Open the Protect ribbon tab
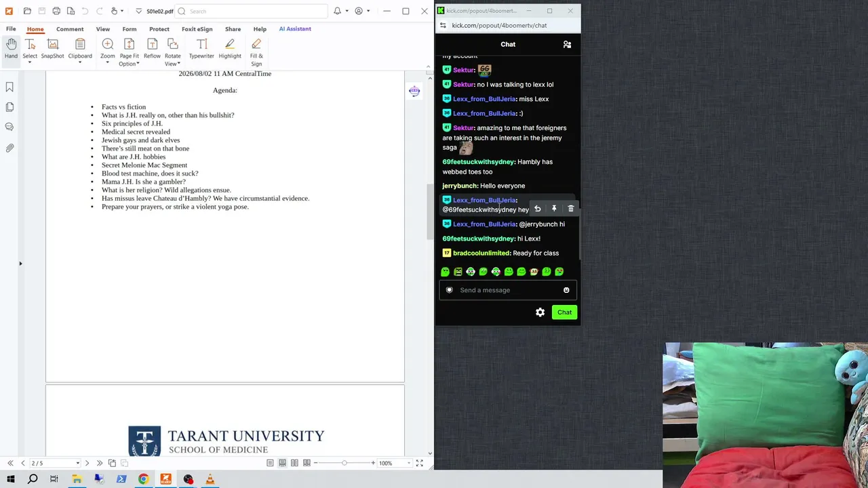This screenshot has height=488, width=868. (x=159, y=29)
